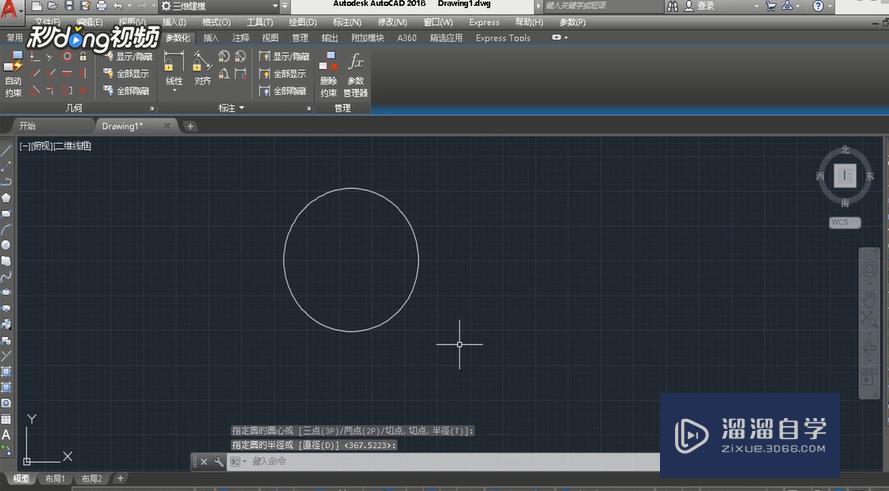
Task: Click the Save As icon in quick access
Action: click(x=86, y=6)
